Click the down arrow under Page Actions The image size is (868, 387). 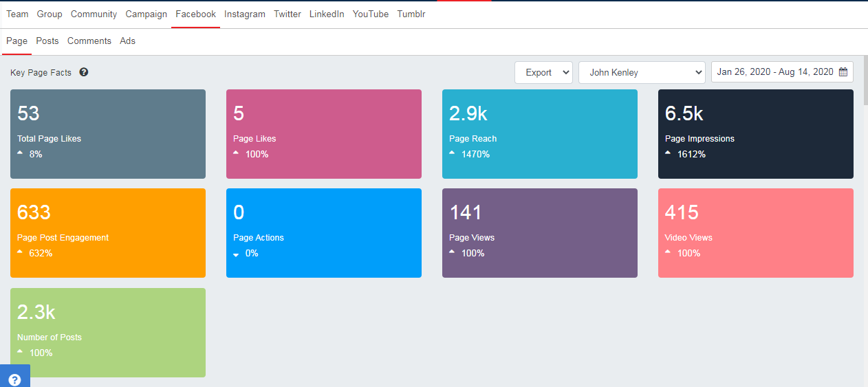pyautogui.click(x=236, y=254)
